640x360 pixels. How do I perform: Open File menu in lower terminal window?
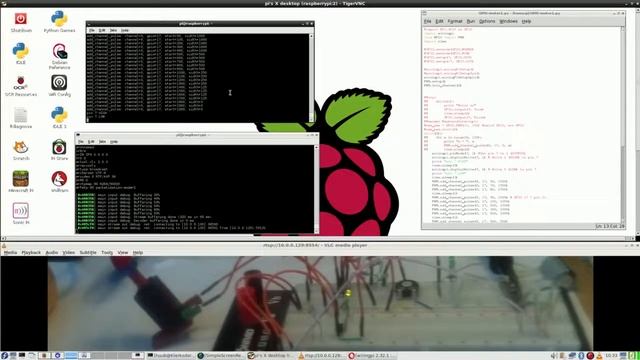(81, 142)
